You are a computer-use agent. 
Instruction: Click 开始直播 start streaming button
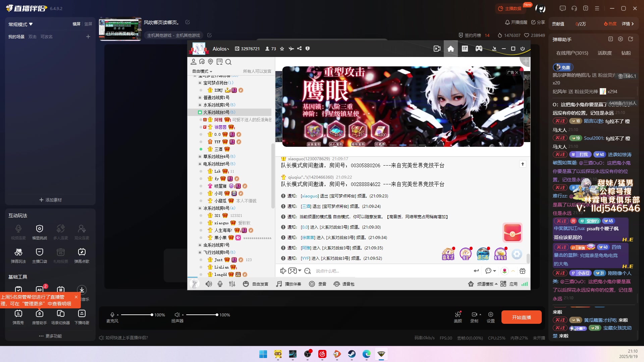click(522, 317)
